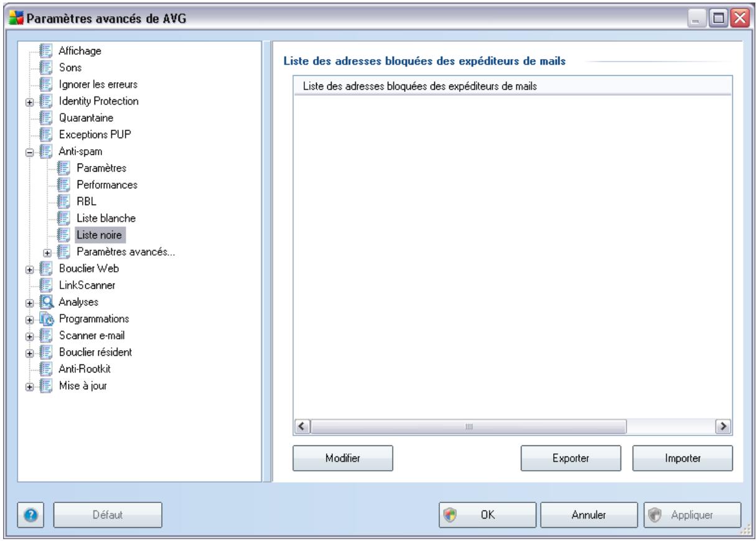Expand the Bouclier Web node
This screenshot has height=541, width=756.
point(29,269)
